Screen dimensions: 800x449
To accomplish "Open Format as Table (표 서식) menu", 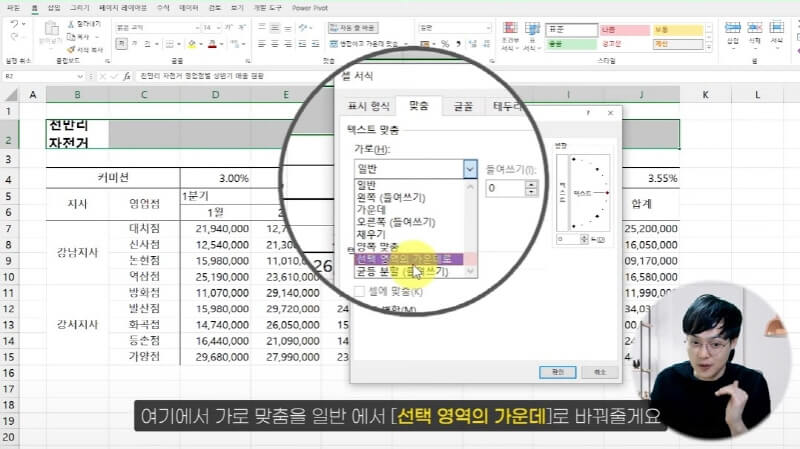I will (x=532, y=36).
